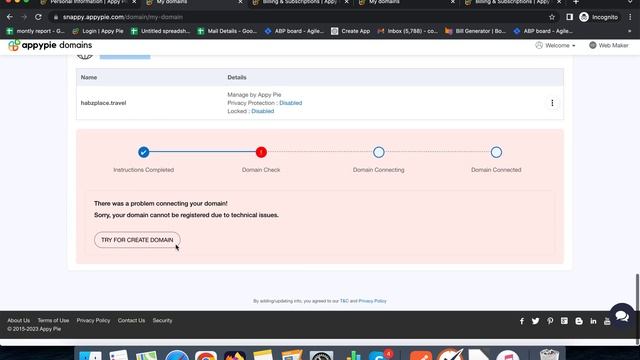Toggle Privacy Protection Disabled link
Image resolution: width=640 pixels, height=360 pixels.
click(291, 103)
